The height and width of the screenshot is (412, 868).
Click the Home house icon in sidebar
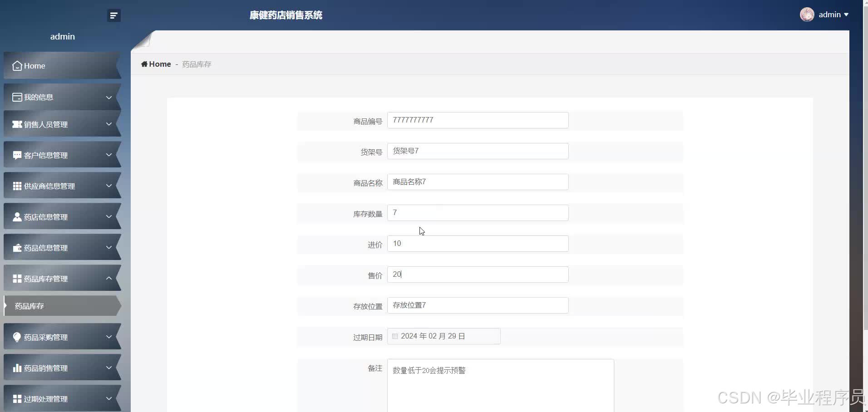(x=17, y=66)
